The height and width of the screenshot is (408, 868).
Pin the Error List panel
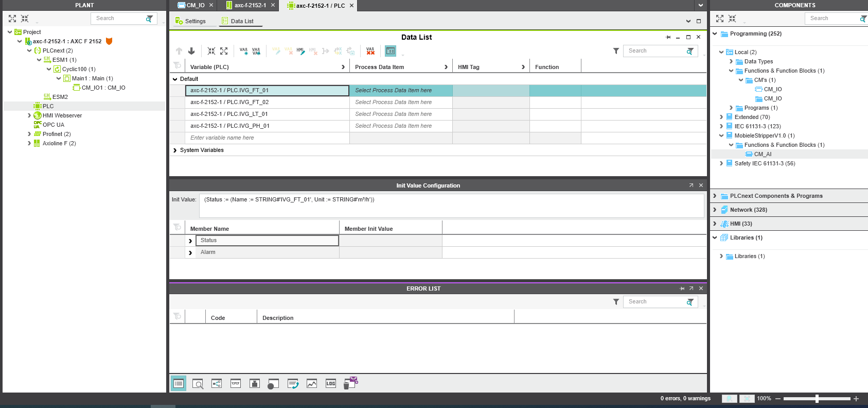pyautogui.click(x=682, y=288)
